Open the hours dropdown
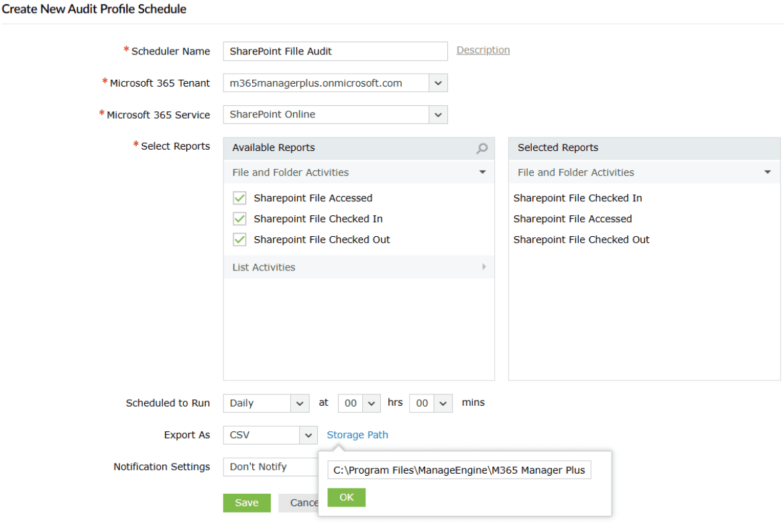The image size is (784, 532). 372,403
